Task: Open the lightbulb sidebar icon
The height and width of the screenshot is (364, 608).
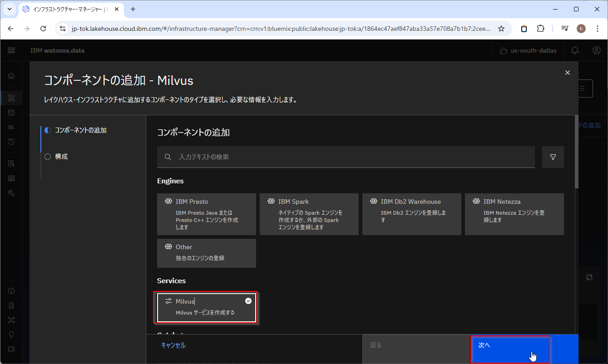Action: (x=11, y=334)
